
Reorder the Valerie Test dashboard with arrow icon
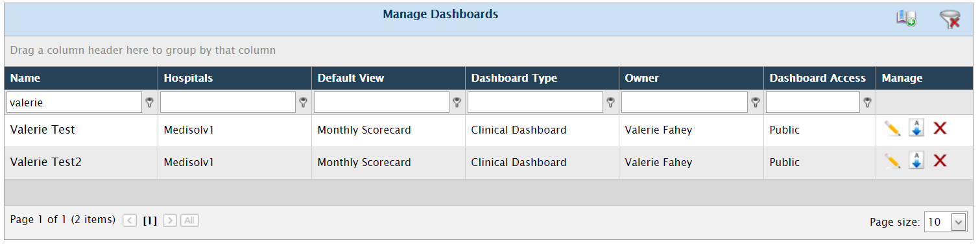pos(916,128)
